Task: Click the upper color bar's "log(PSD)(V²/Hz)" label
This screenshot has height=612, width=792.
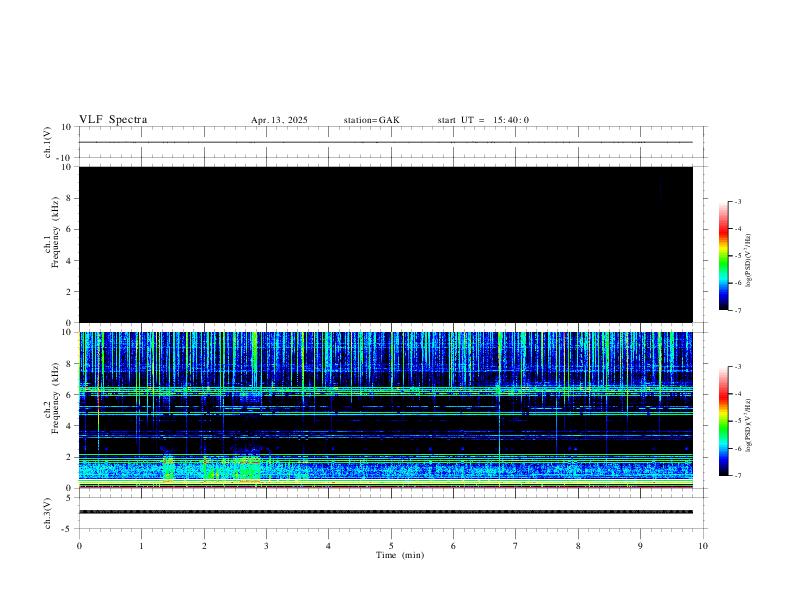Action: (x=748, y=260)
